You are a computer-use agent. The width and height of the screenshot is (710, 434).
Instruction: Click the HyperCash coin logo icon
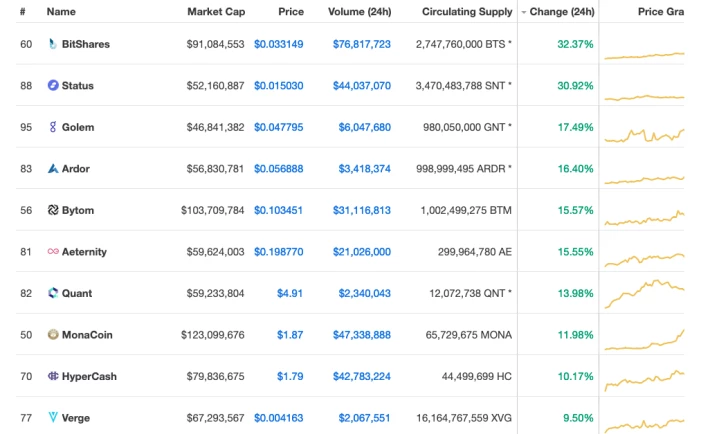pyautogui.click(x=53, y=376)
